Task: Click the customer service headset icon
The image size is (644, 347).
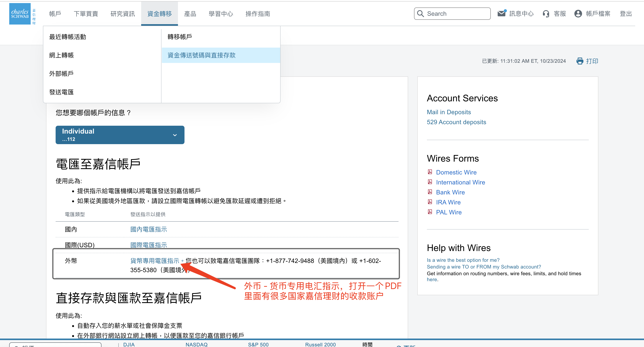Action: click(x=546, y=14)
